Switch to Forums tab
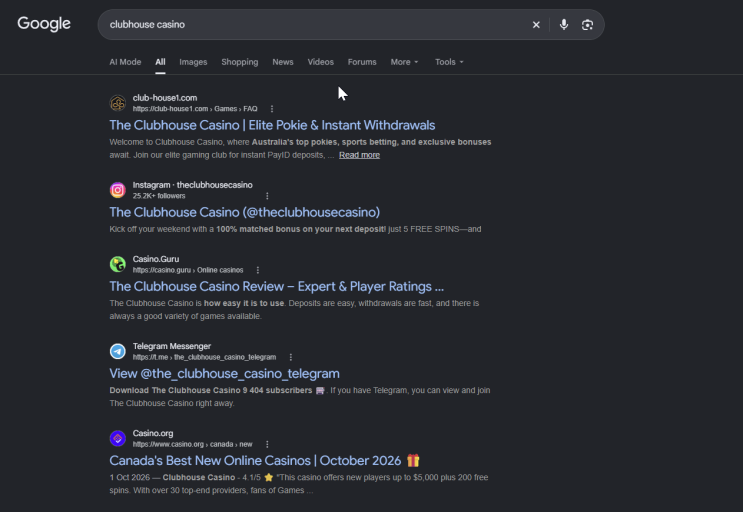 362,62
